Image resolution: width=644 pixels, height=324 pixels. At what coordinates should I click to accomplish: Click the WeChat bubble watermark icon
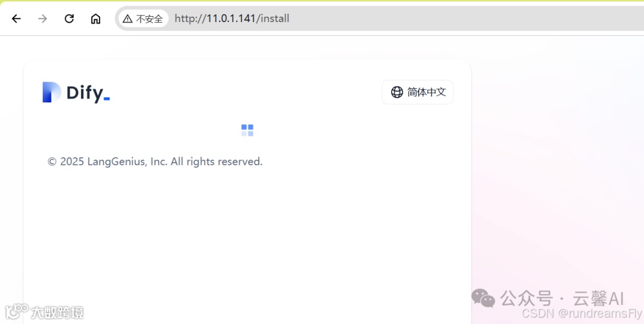(483, 298)
